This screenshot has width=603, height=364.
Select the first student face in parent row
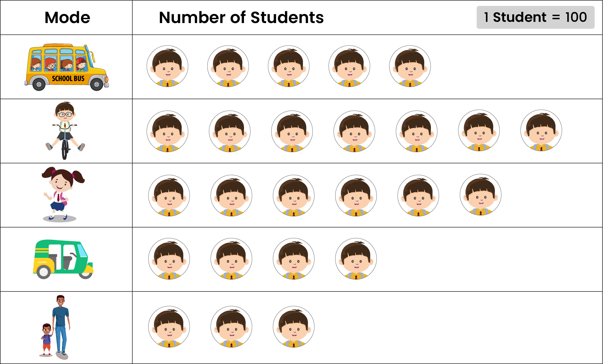[169, 327]
